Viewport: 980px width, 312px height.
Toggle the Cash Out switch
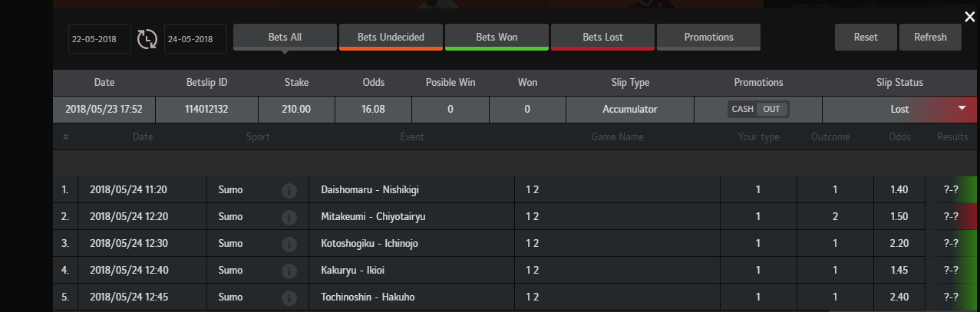(758, 109)
